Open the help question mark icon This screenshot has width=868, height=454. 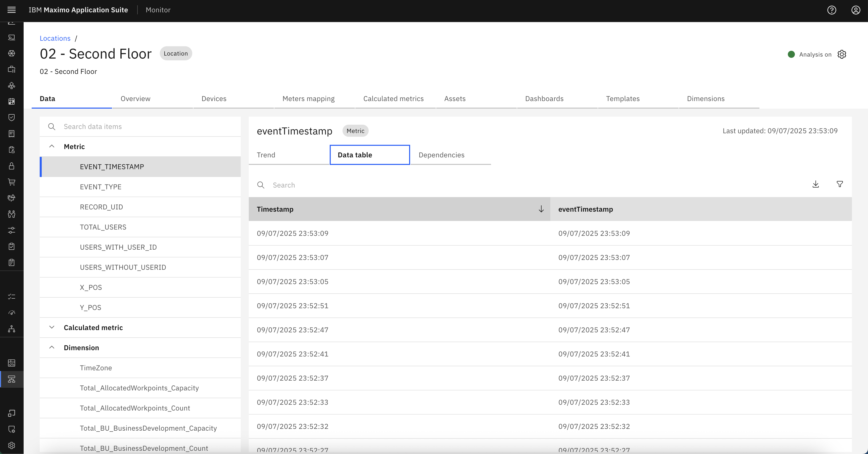coord(832,10)
